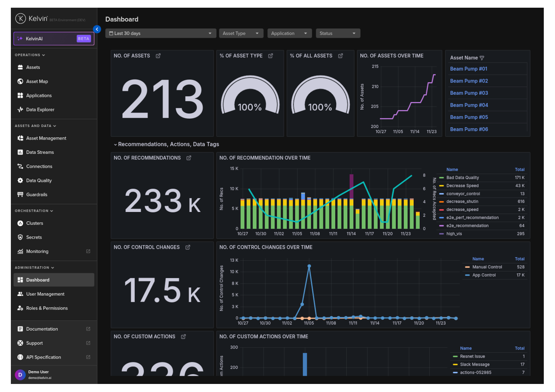The image size is (555, 392).
Task: Open external link icon beside No. of Recommendations
Action: click(189, 158)
